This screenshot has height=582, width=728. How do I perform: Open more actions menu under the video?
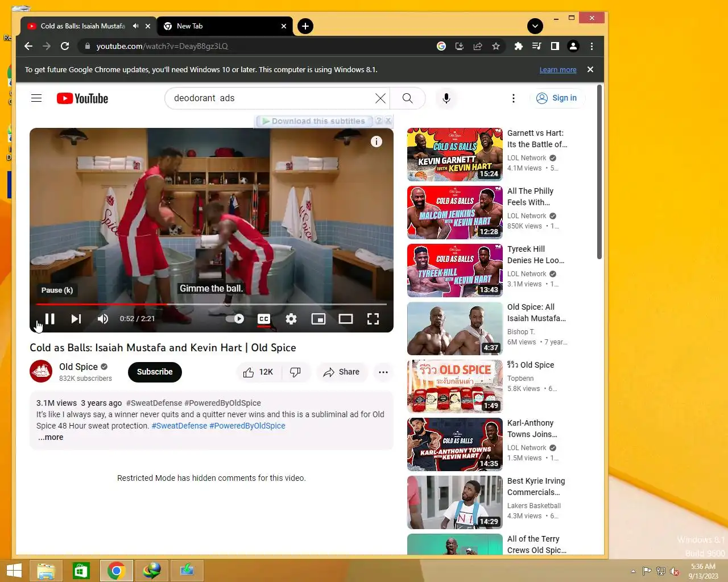[x=383, y=372]
